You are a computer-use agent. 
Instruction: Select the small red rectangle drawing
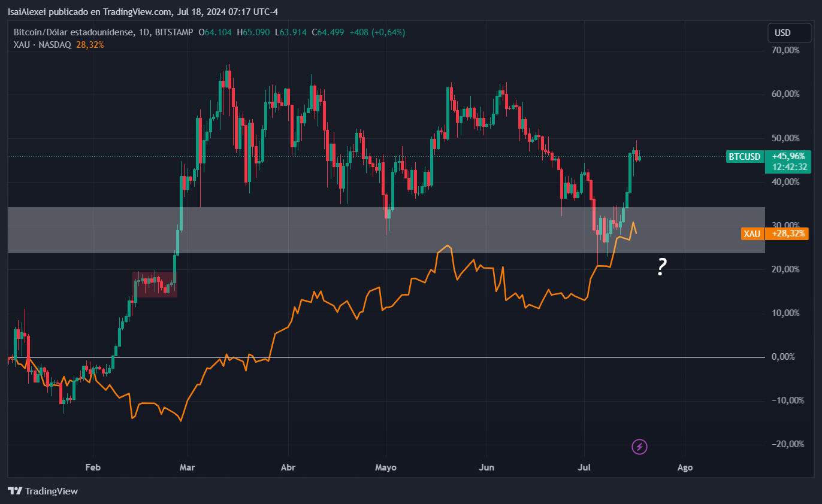(155, 284)
